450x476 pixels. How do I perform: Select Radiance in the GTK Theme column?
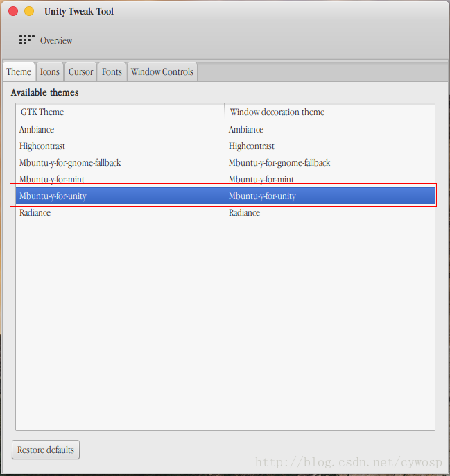[x=35, y=213]
